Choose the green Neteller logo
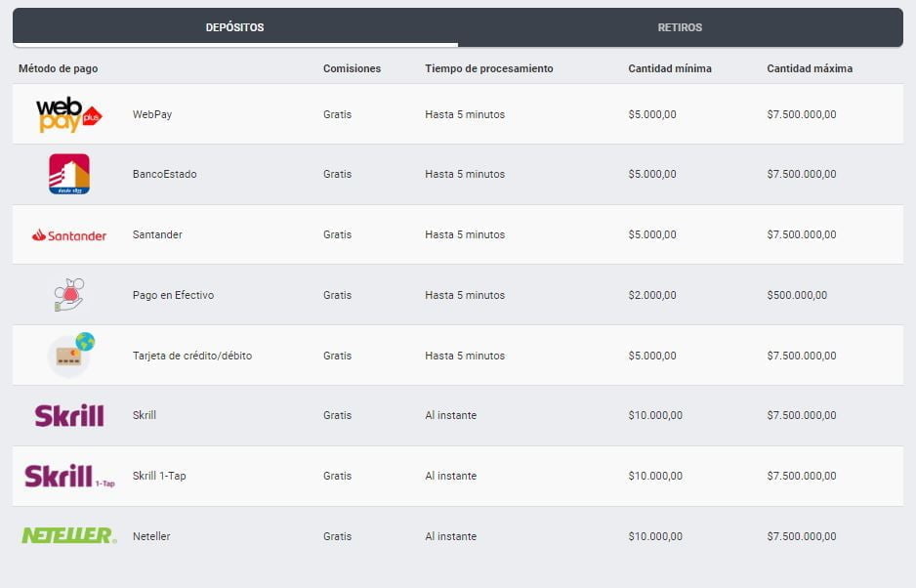The image size is (916, 588). coord(68,536)
